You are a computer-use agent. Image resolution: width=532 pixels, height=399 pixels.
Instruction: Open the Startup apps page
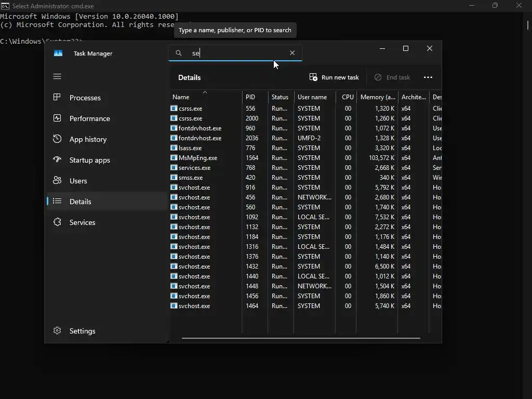pos(107,160)
